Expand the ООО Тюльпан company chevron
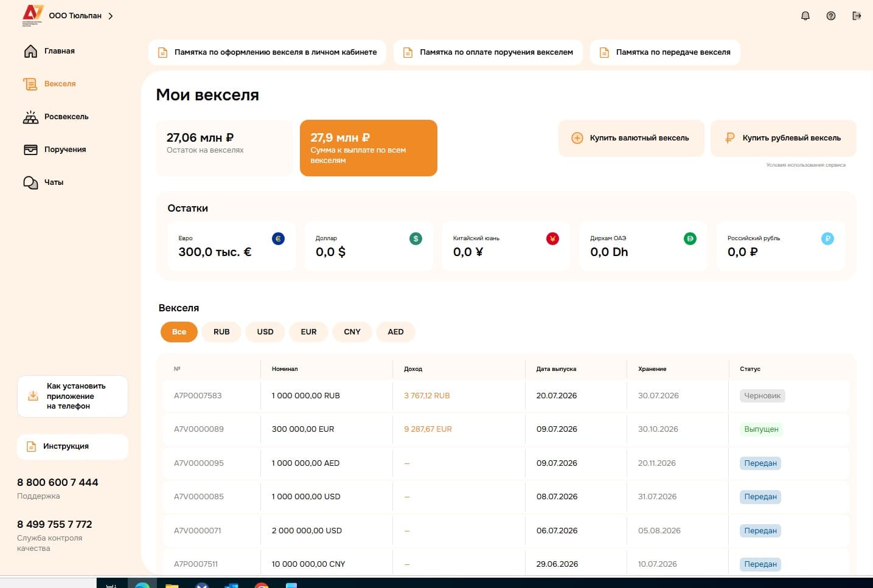Screen dimensions: 873x588 tap(110, 16)
